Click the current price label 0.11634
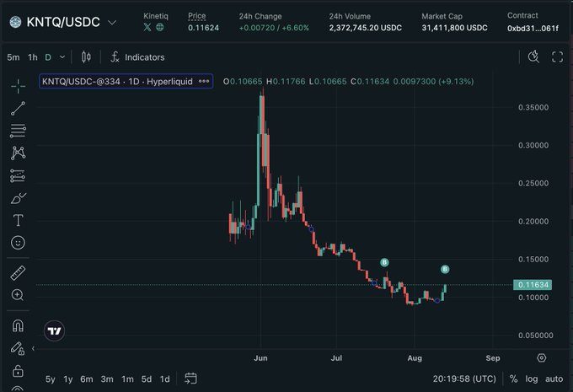Screen dimensions: 573x392 click(x=533, y=284)
